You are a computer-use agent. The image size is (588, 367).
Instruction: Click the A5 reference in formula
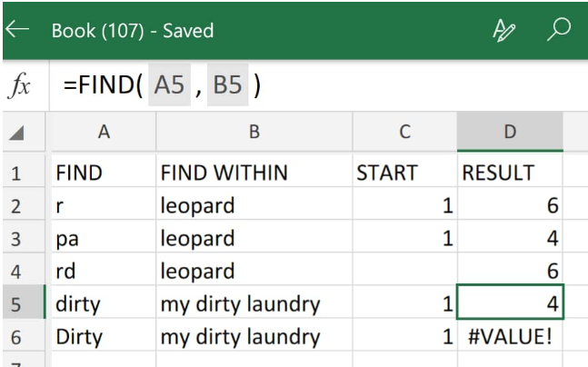tap(170, 84)
